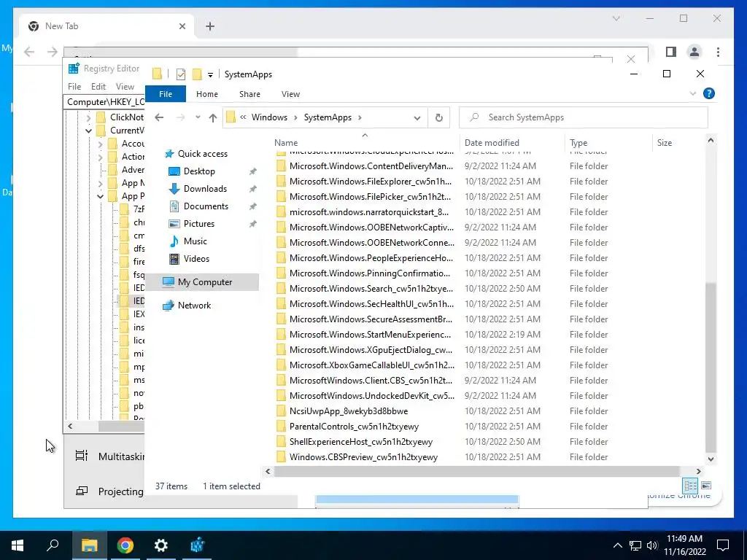Click the Chrome profile avatar icon
Viewport: 747px width, 560px height.
[694, 52]
